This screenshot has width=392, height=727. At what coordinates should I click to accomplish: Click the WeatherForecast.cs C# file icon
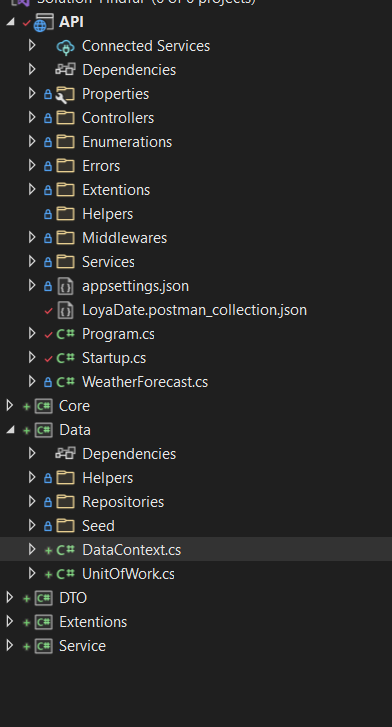65,382
